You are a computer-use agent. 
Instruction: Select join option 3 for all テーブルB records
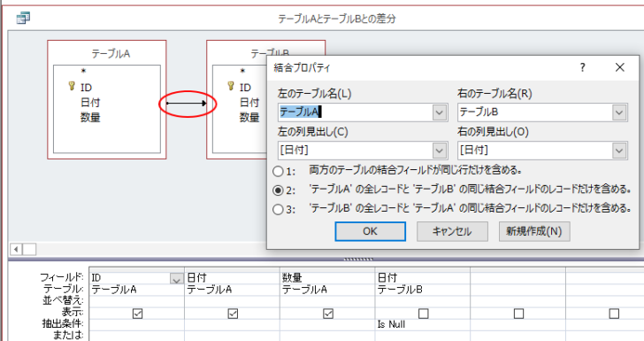click(x=278, y=209)
